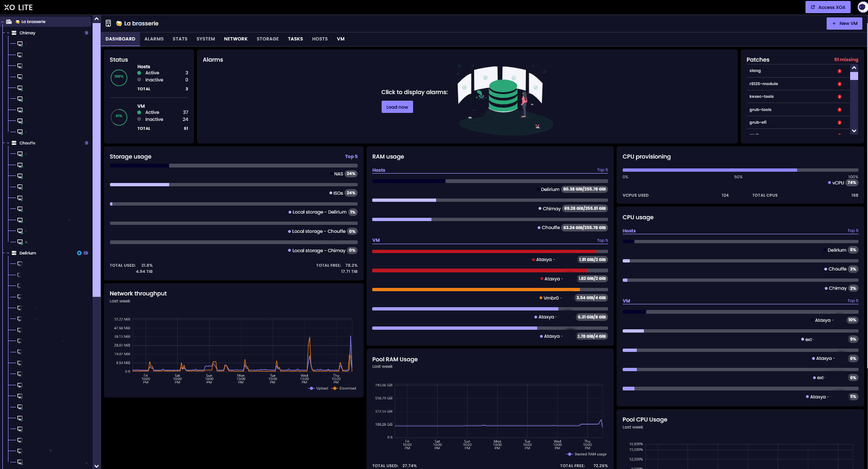
Task: Click the sidebar vertical scrollbar thumb
Action: tap(96, 160)
